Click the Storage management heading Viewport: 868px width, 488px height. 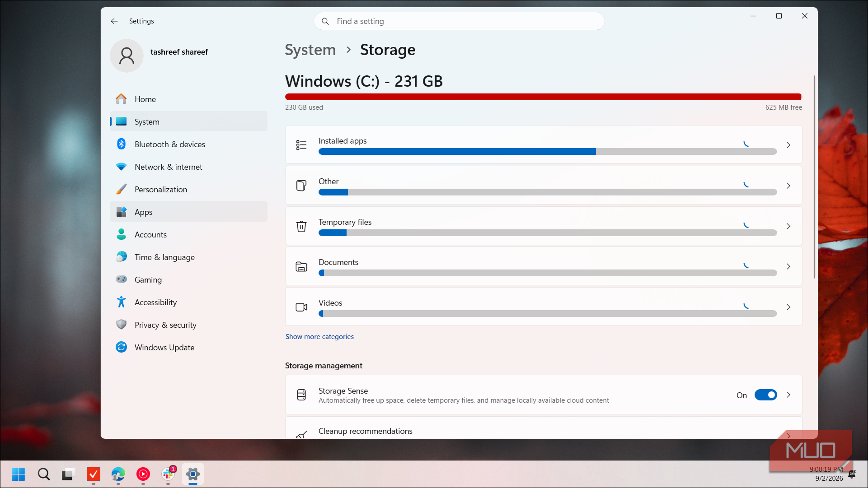click(324, 366)
